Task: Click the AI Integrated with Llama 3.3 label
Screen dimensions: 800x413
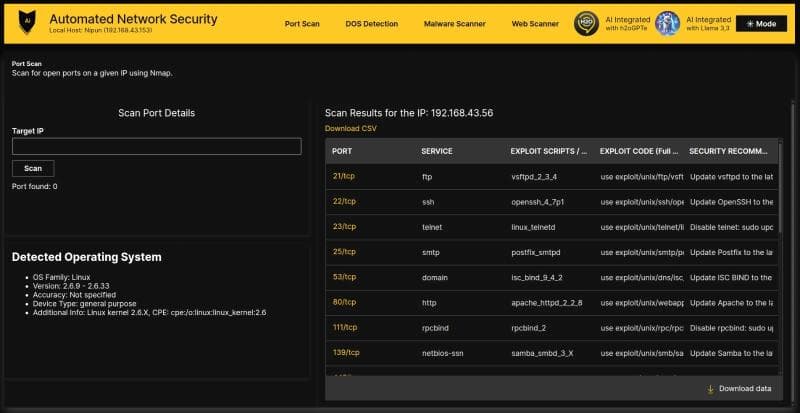Action: (x=708, y=23)
